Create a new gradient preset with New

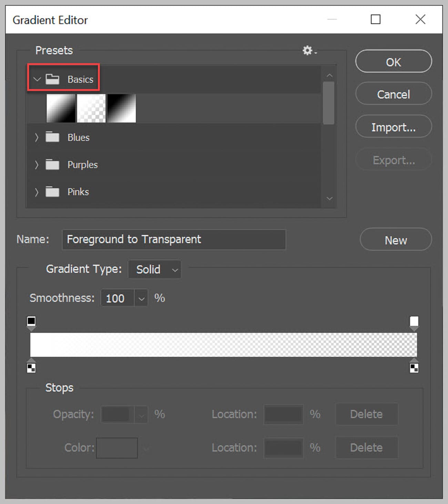tap(395, 240)
